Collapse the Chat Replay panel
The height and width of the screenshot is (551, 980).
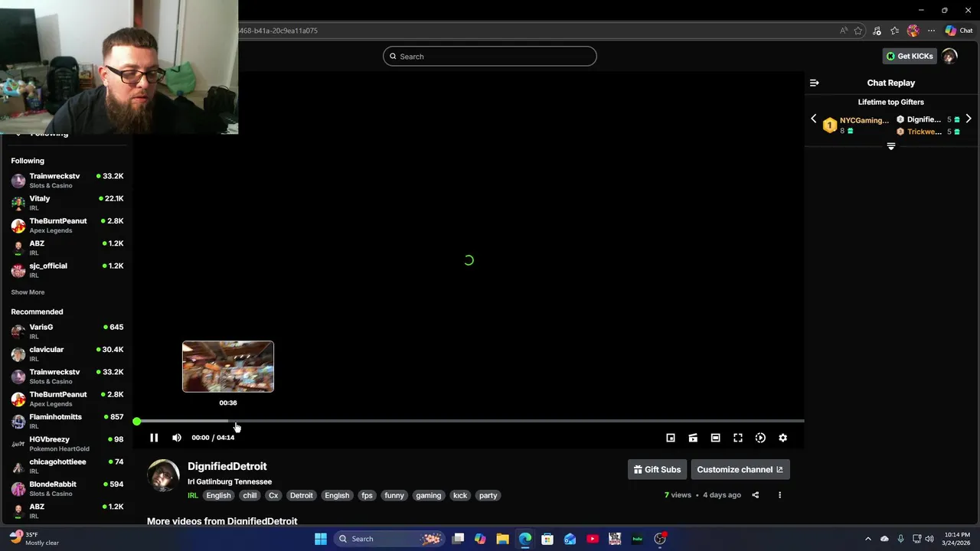click(815, 83)
